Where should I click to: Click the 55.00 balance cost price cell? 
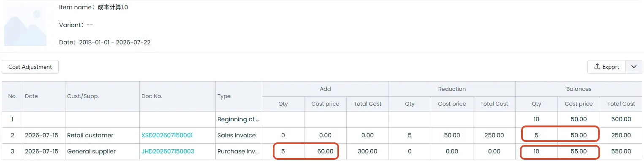pos(579,151)
